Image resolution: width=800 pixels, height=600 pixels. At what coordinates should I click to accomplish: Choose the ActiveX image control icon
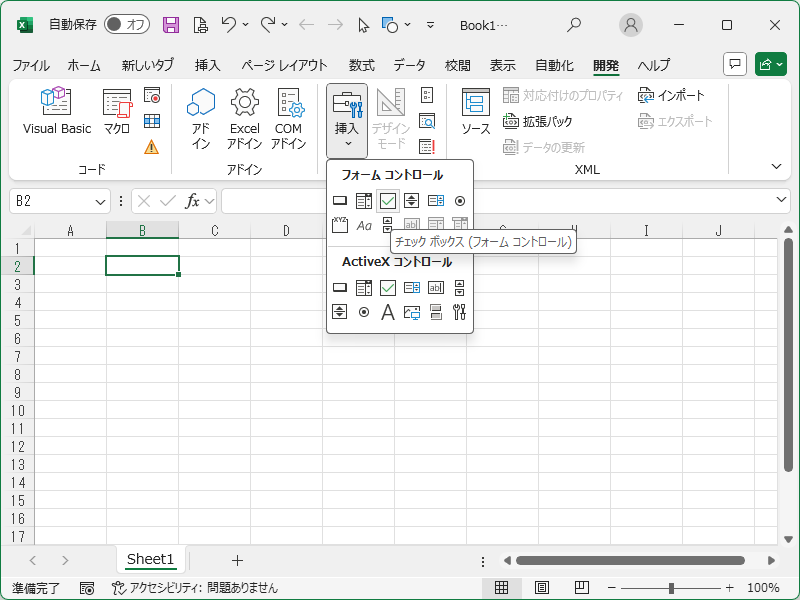point(412,312)
